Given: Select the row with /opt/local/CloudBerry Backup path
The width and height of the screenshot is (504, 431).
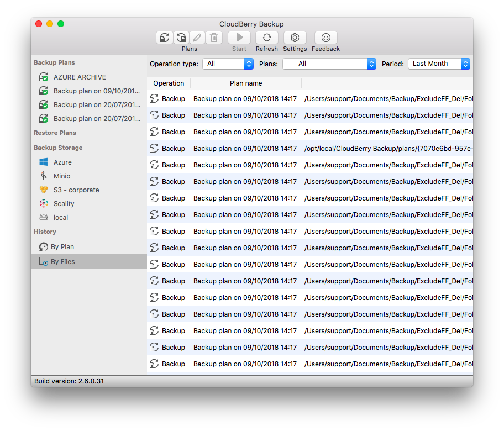Looking at the screenshot, I should tap(310, 149).
